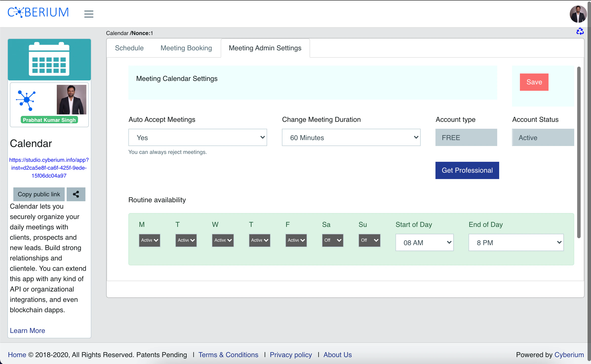The width and height of the screenshot is (591, 364).
Task: Click 'You can always reject meetings.' hint
Action: tap(168, 152)
